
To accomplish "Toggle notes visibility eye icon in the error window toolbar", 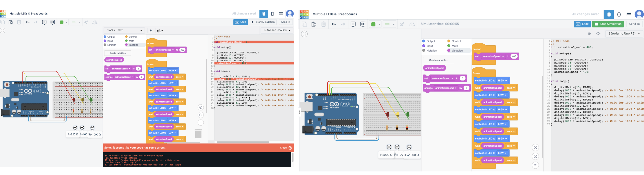I will click(x=53, y=22).
